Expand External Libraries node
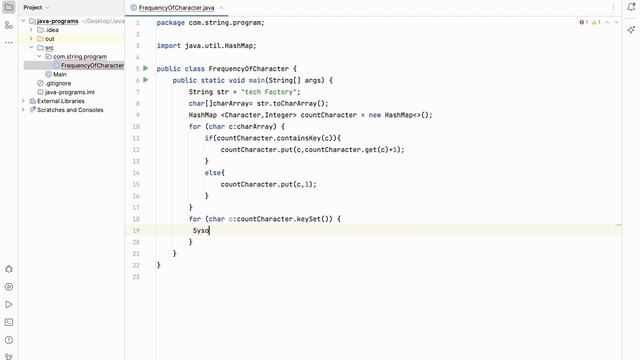This screenshot has height=360, width=640. point(24,101)
